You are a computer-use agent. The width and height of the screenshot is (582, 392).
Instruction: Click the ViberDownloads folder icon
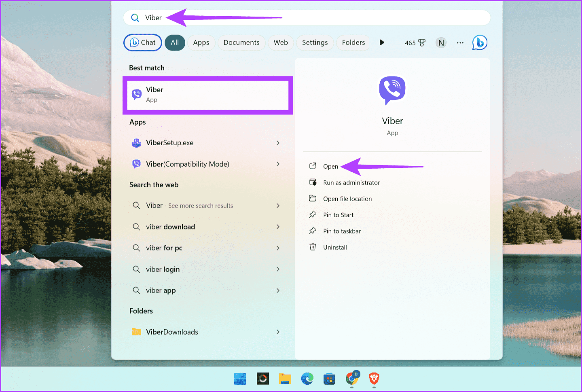coord(137,332)
